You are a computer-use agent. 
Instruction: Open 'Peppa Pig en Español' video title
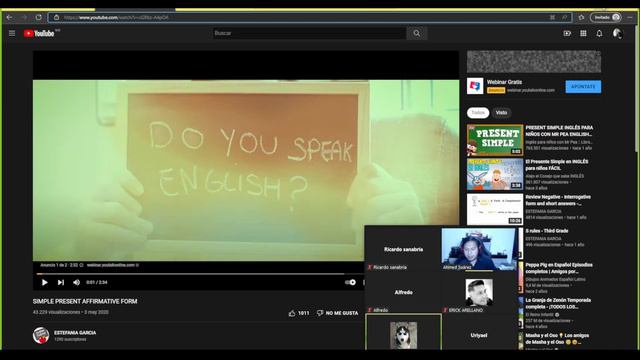[x=559, y=268]
